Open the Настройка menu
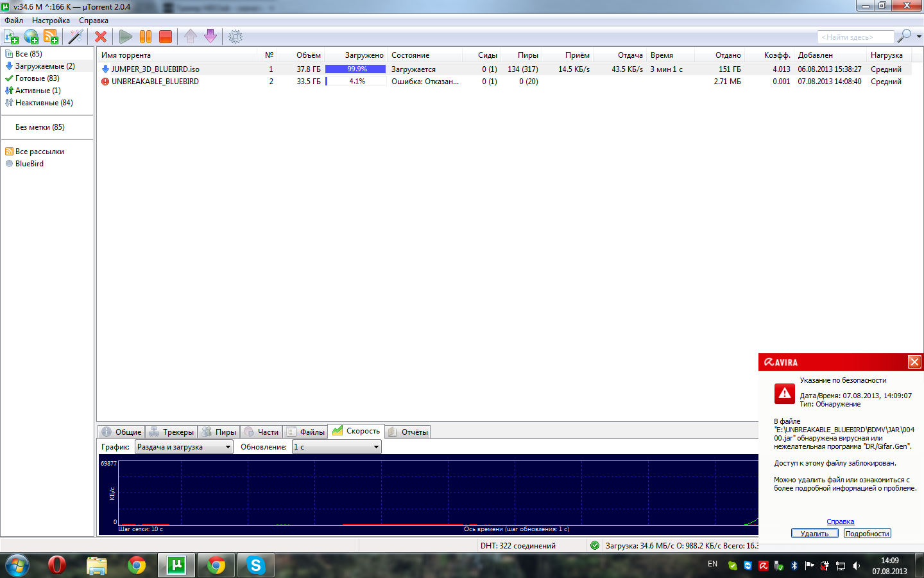This screenshot has width=924, height=578. (51, 21)
